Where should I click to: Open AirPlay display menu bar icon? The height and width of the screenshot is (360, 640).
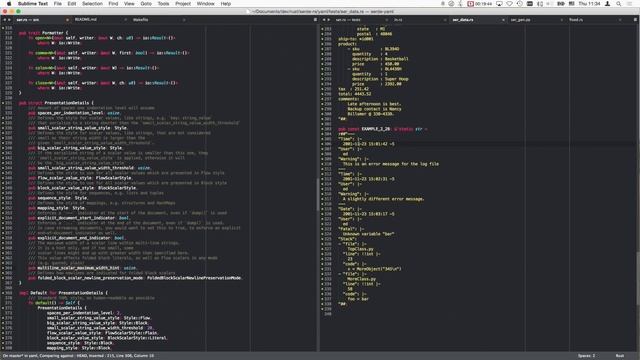[x=499, y=4]
